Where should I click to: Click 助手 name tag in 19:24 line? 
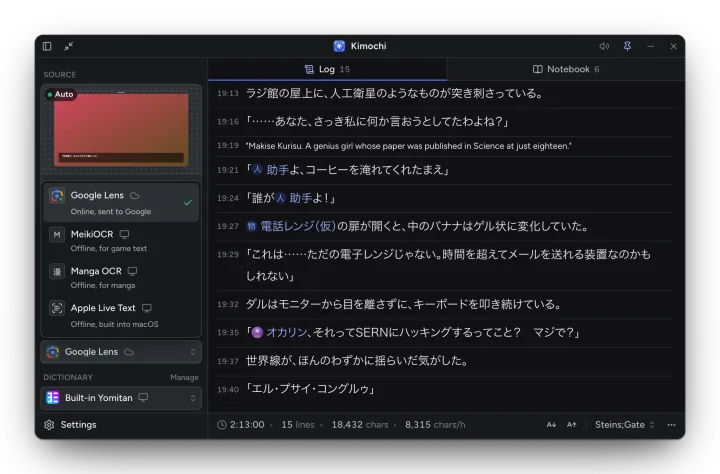coord(301,198)
